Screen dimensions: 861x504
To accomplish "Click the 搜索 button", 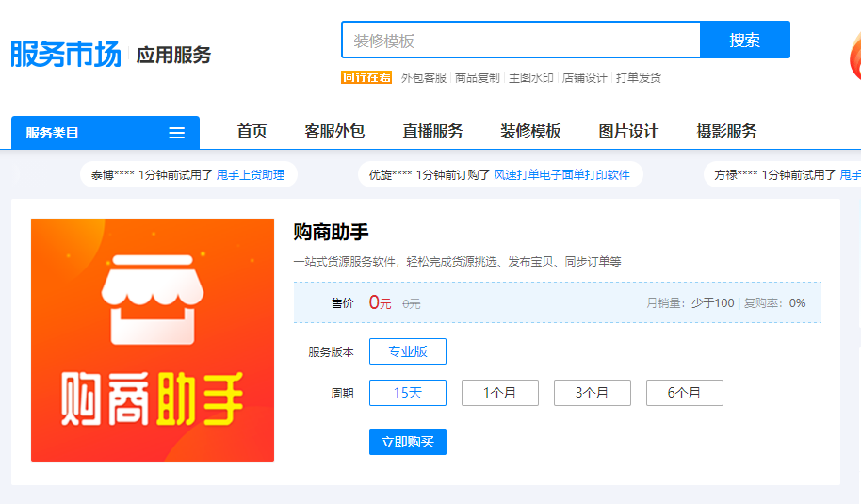I will click(x=744, y=41).
